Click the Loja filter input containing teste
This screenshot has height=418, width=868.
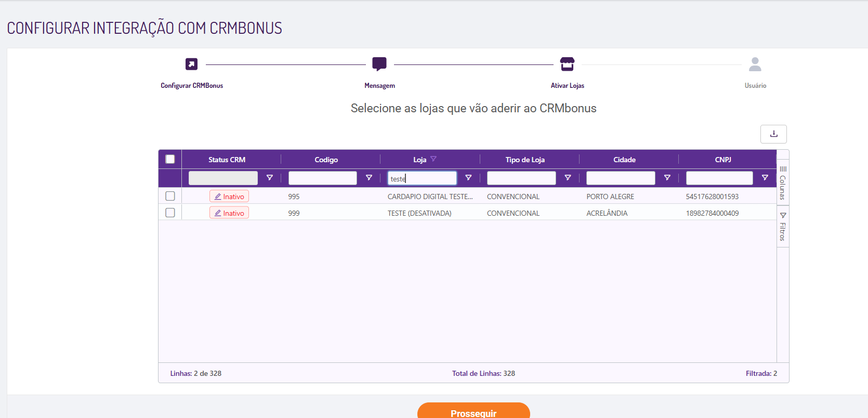[x=422, y=178]
